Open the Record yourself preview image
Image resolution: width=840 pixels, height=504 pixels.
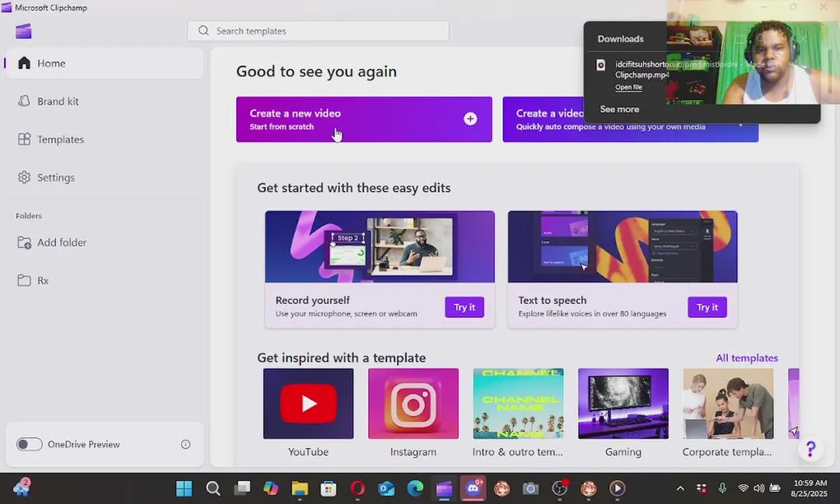[379, 246]
